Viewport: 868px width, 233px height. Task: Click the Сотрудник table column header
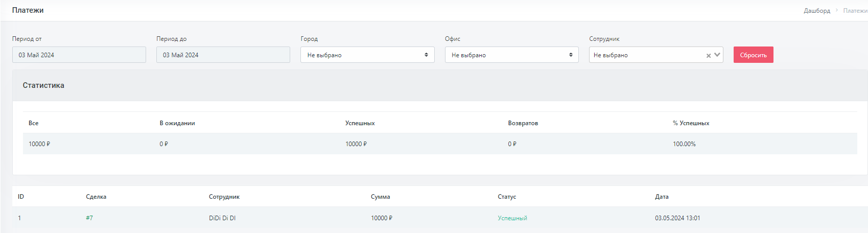click(224, 197)
